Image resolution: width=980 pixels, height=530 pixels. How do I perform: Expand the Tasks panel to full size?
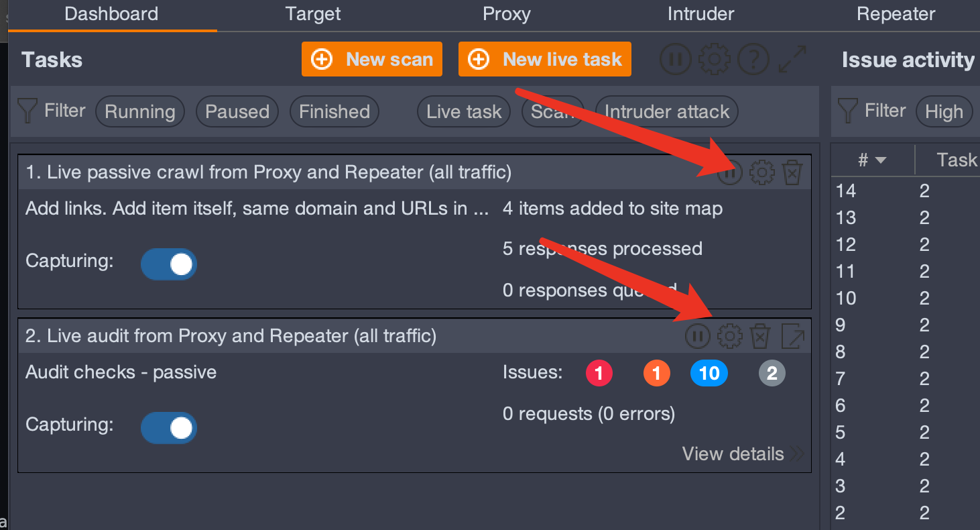click(792, 60)
